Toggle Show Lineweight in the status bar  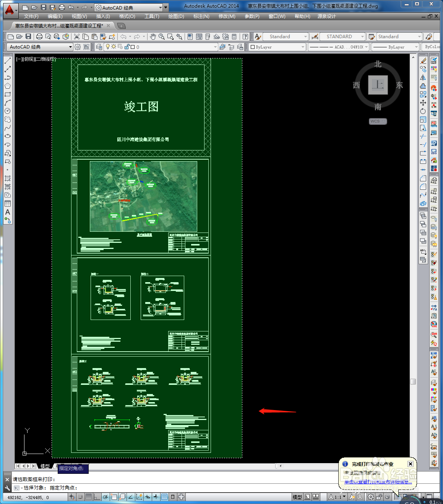point(156,497)
